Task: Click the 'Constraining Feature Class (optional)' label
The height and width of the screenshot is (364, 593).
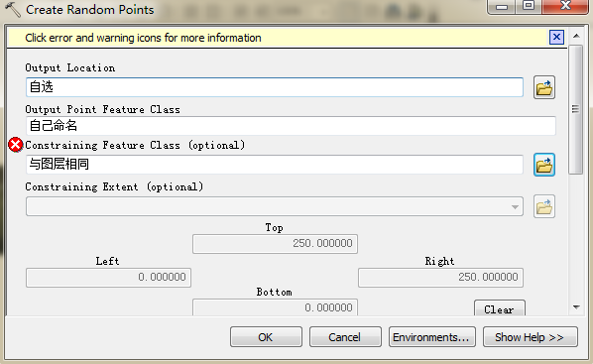Action: (x=135, y=145)
